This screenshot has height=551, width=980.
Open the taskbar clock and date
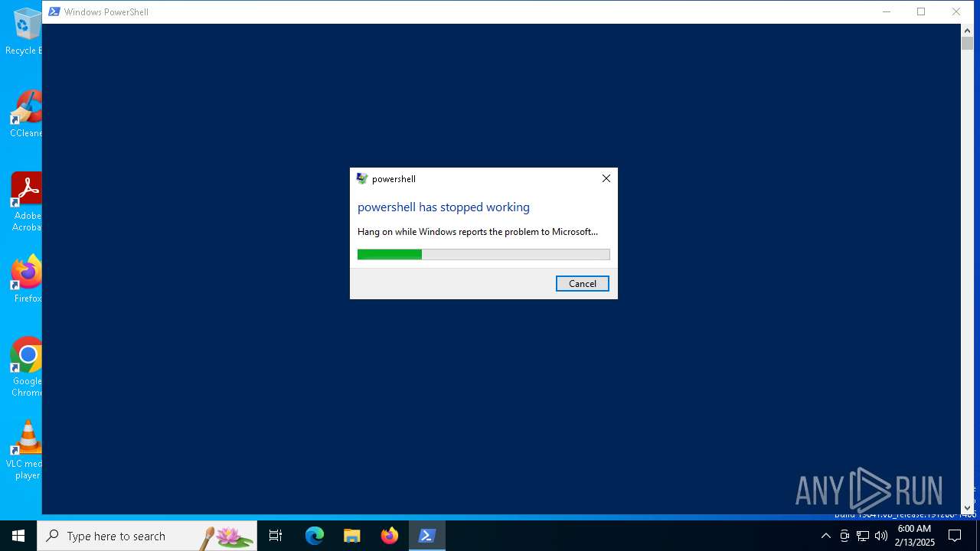point(914,536)
